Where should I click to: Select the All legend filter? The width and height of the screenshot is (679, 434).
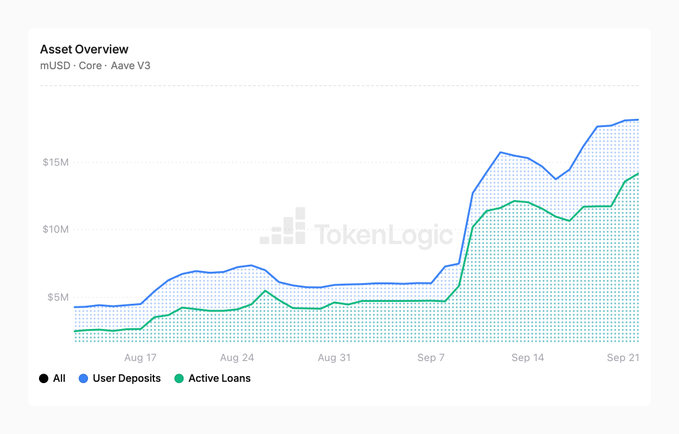click(x=52, y=378)
